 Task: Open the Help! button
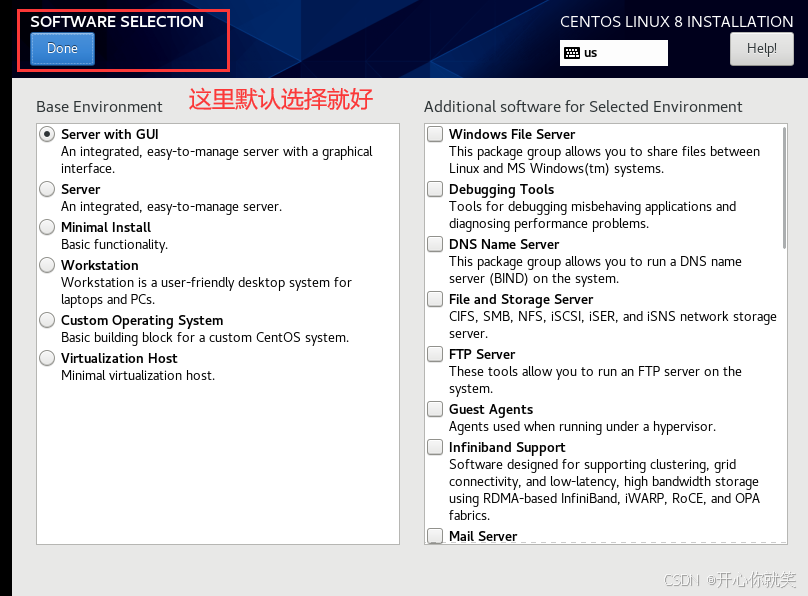(762, 49)
